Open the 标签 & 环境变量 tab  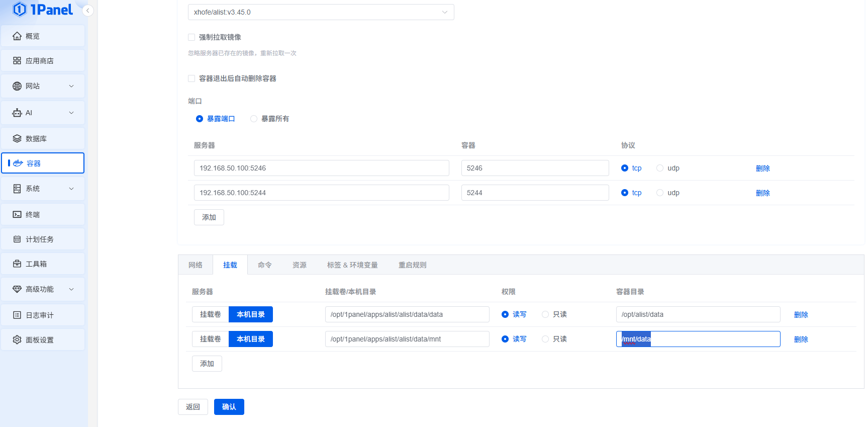click(352, 265)
